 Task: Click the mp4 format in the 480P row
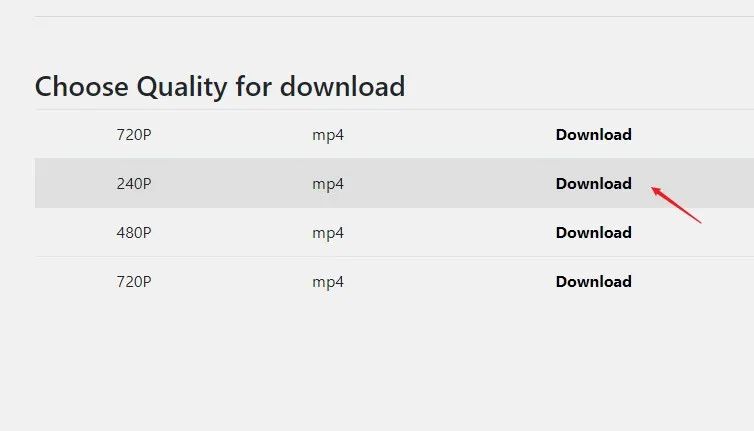328,233
